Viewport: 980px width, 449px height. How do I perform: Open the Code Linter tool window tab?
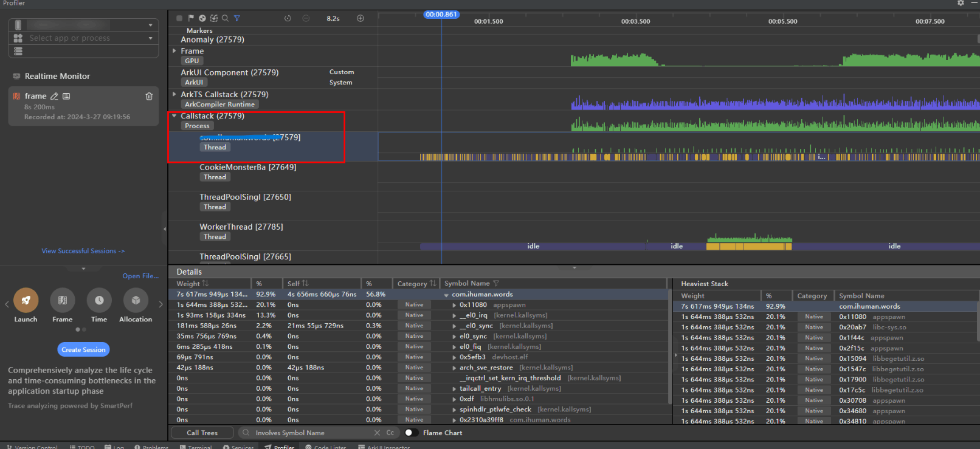[x=326, y=447]
